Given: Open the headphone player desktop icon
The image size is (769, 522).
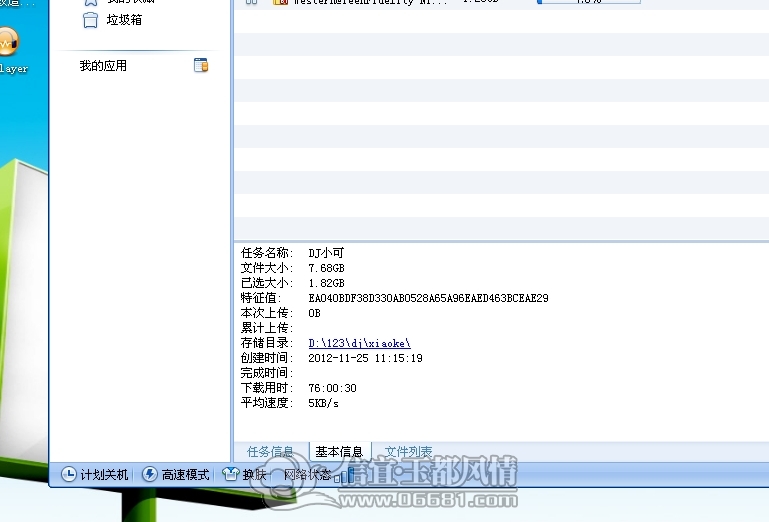Looking at the screenshot, I should click(x=8, y=43).
